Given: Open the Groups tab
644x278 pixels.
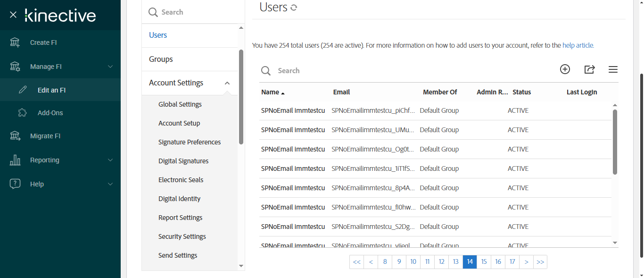Looking at the screenshot, I should (x=161, y=59).
